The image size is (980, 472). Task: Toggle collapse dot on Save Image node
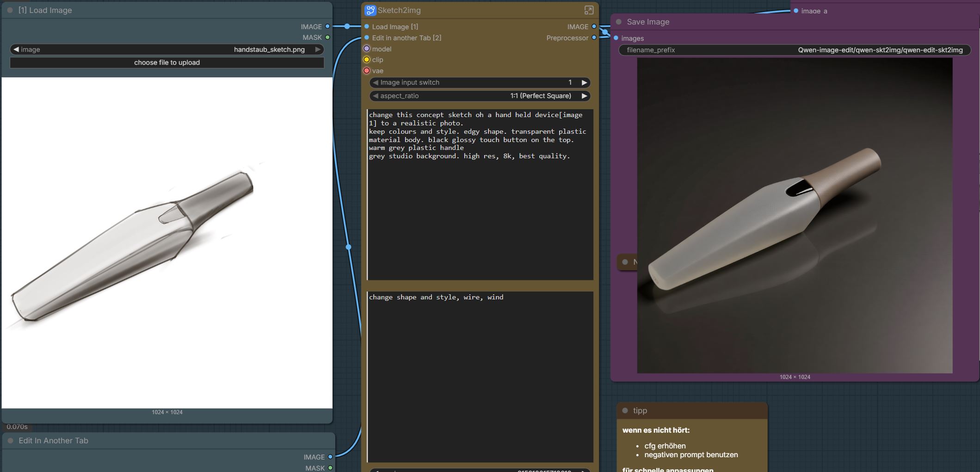[x=619, y=22]
